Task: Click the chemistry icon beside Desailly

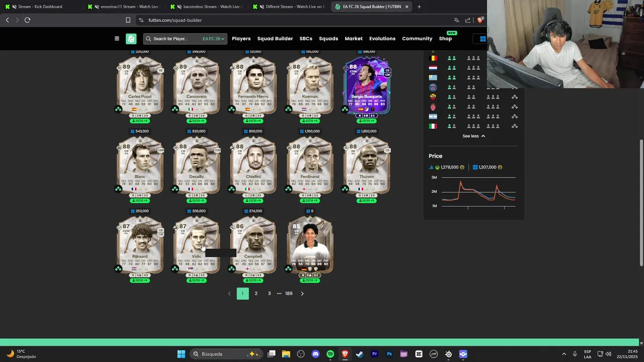Action: tap(175, 189)
